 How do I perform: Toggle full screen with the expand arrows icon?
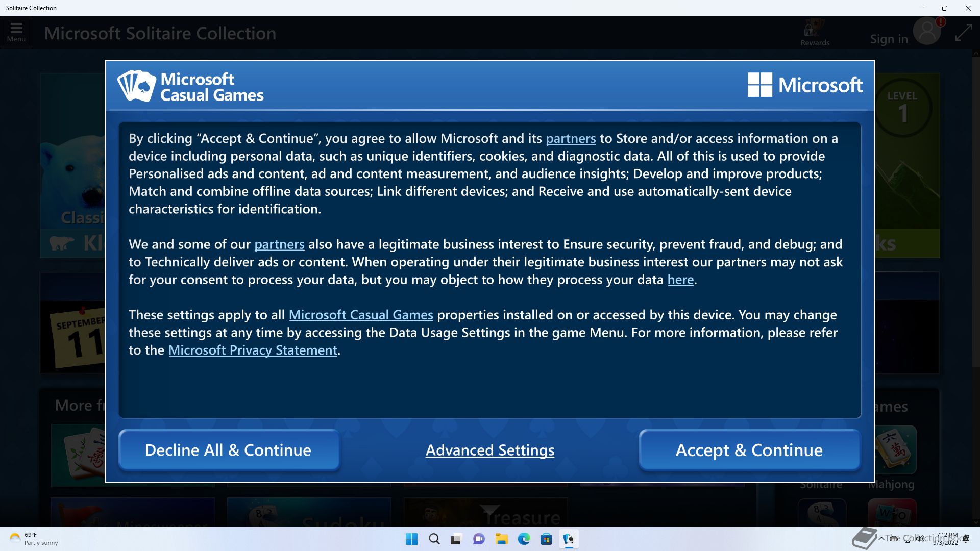[963, 33]
